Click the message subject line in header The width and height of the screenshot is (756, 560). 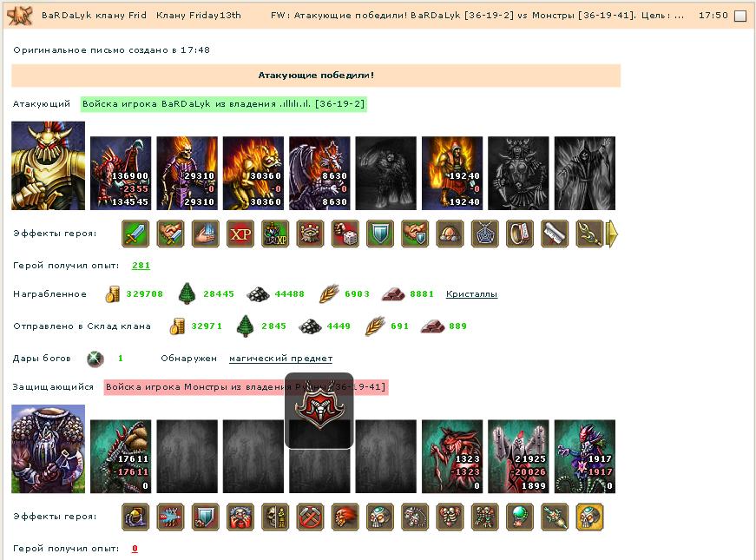(477, 16)
